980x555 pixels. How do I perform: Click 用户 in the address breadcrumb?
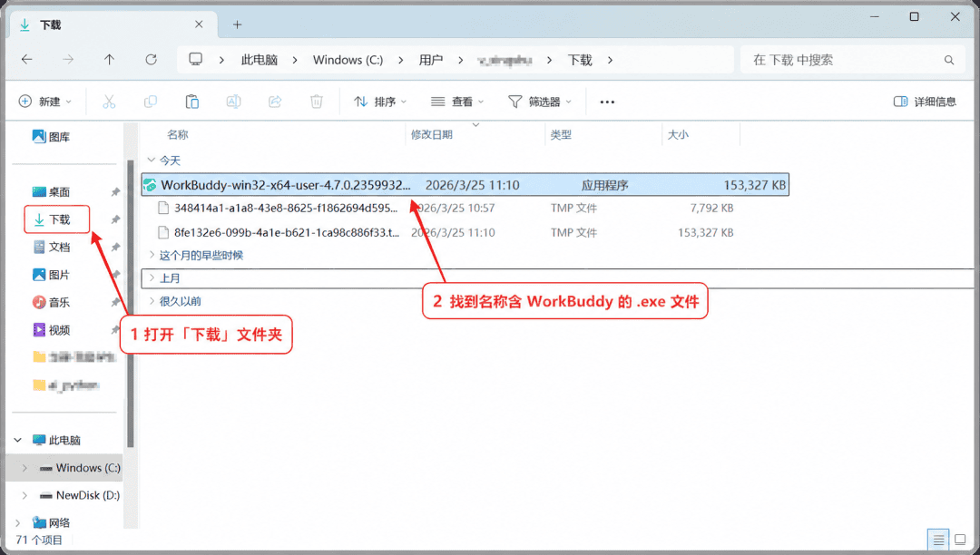[x=431, y=60]
